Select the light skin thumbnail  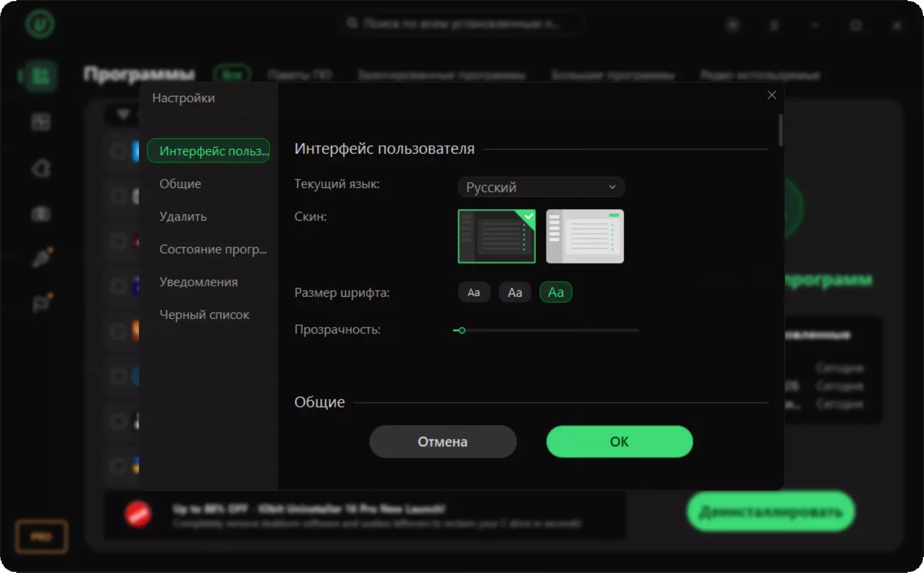pyautogui.click(x=585, y=237)
